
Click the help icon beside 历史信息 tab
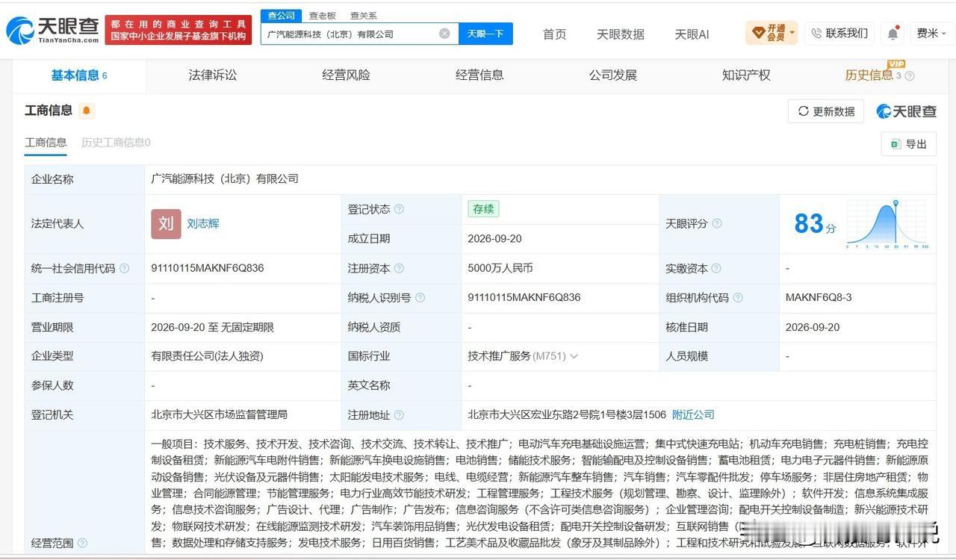click(x=910, y=75)
